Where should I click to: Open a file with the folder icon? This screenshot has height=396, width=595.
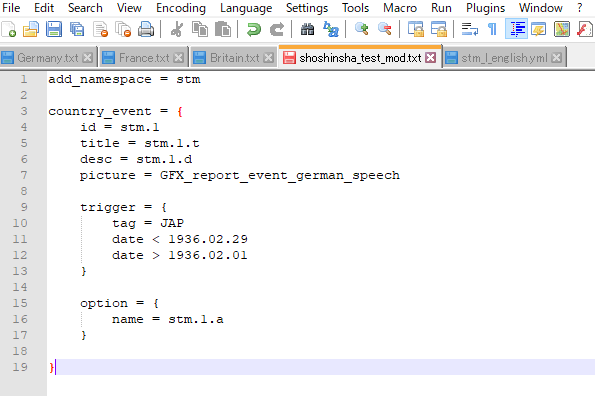tap(31, 29)
